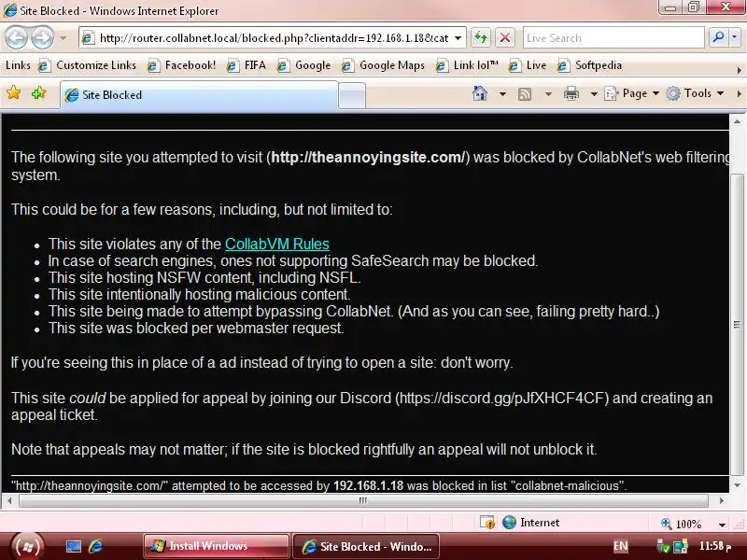Expand the Feeds dropdown arrow
Image resolution: width=747 pixels, height=560 pixels.
(x=548, y=94)
